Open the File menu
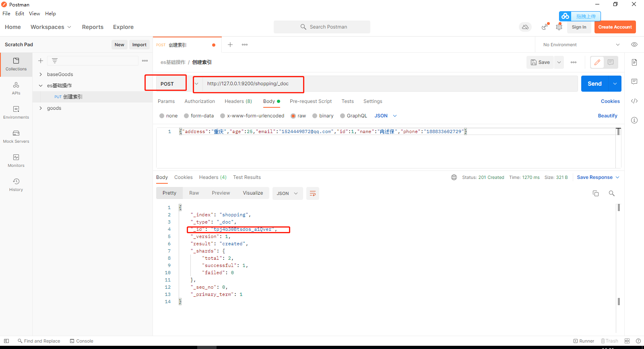The image size is (644, 349). tap(6, 13)
